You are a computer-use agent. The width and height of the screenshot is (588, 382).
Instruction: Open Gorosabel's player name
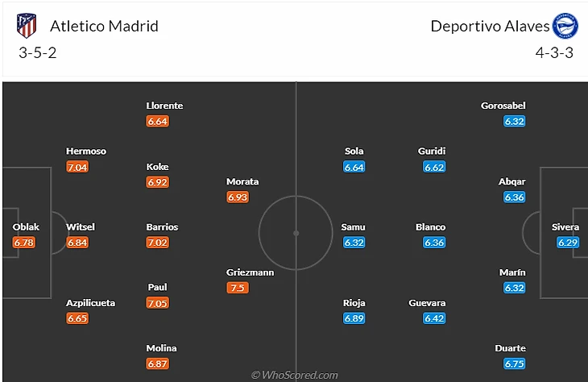point(503,106)
